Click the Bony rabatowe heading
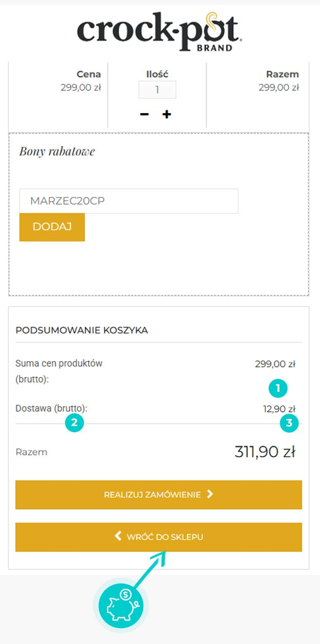Image resolution: width=320 pixels, height=644 pixels. point(57,151)
